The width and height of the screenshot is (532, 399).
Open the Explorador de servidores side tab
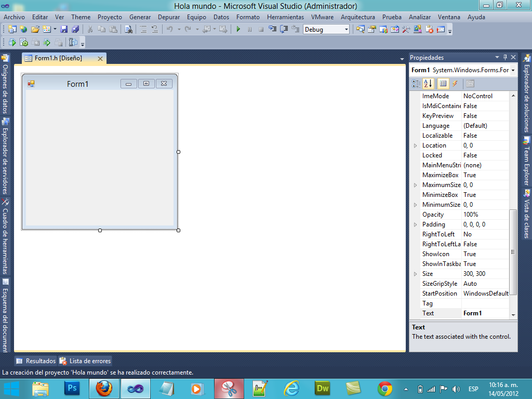pos(5,156)
